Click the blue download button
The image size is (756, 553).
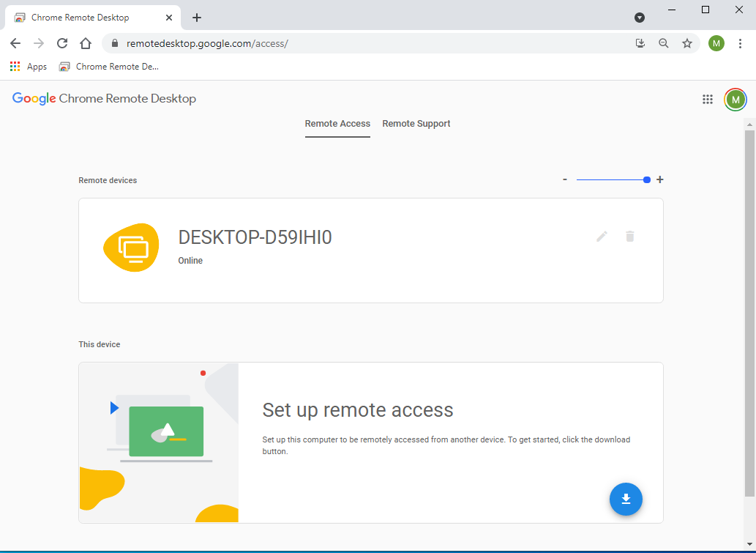[626, 499]
